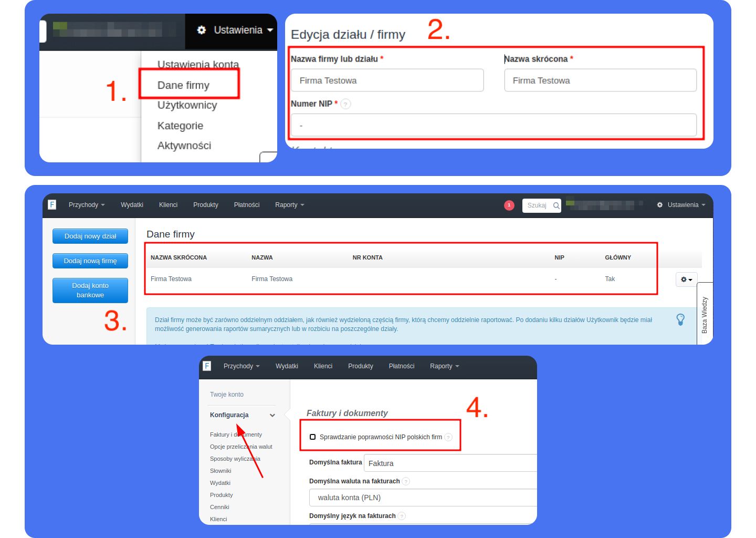The height and width of the screenshot is (538, 756).
Task: Choose Ustawienia konta from the settings menu
Action: pos(198,65)
